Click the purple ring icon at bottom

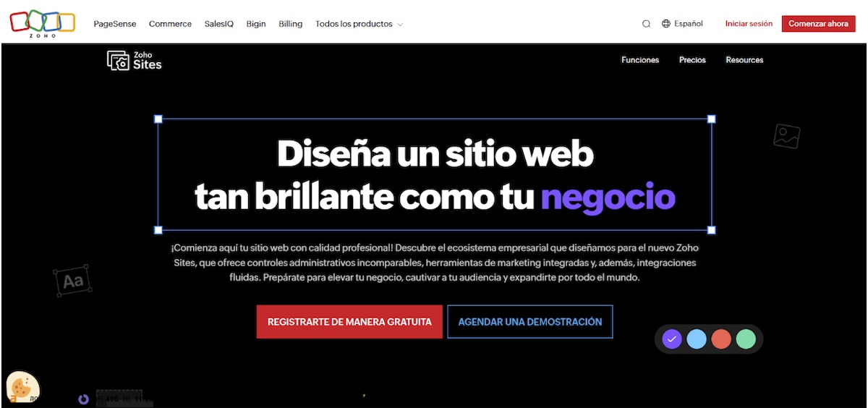coord(84,399)
